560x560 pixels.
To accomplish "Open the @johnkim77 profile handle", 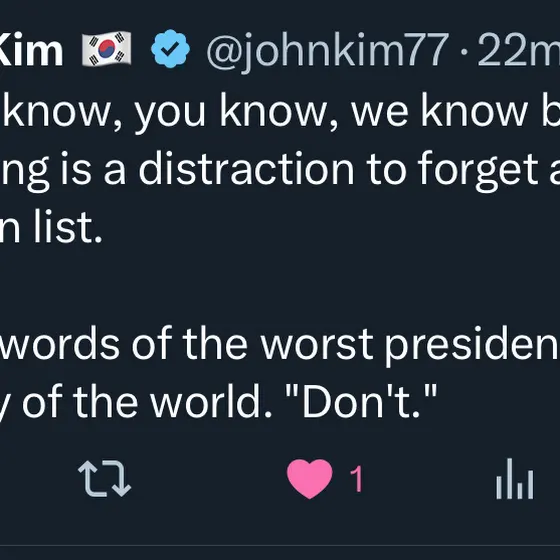I will (x=328, y=50).
